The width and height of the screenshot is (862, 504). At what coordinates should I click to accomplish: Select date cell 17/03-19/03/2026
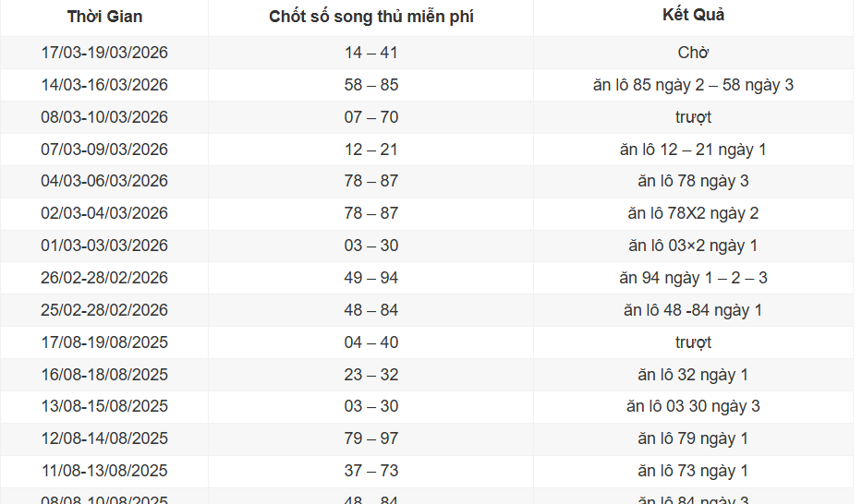coord(104,53)
